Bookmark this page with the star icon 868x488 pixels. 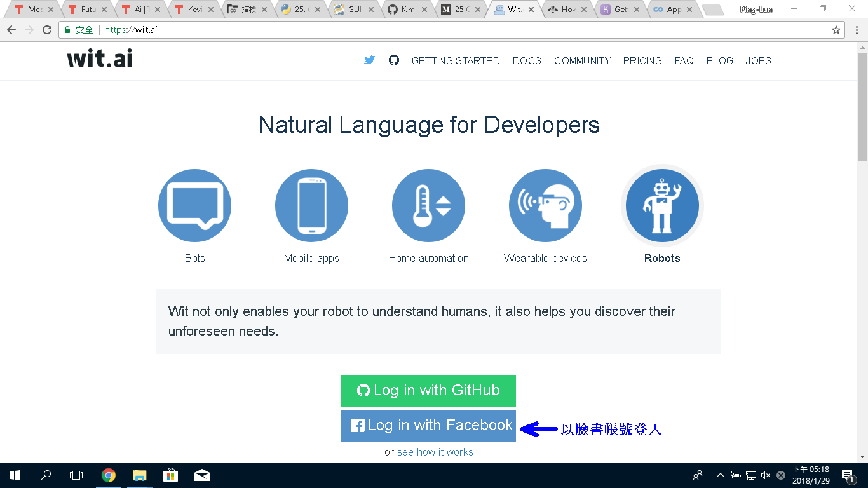(x=836, y=30)
